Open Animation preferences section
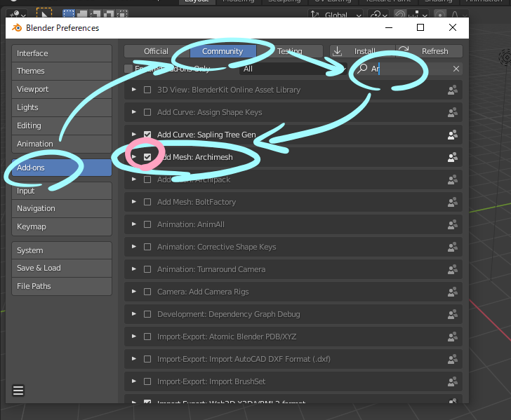 [62, 144]
